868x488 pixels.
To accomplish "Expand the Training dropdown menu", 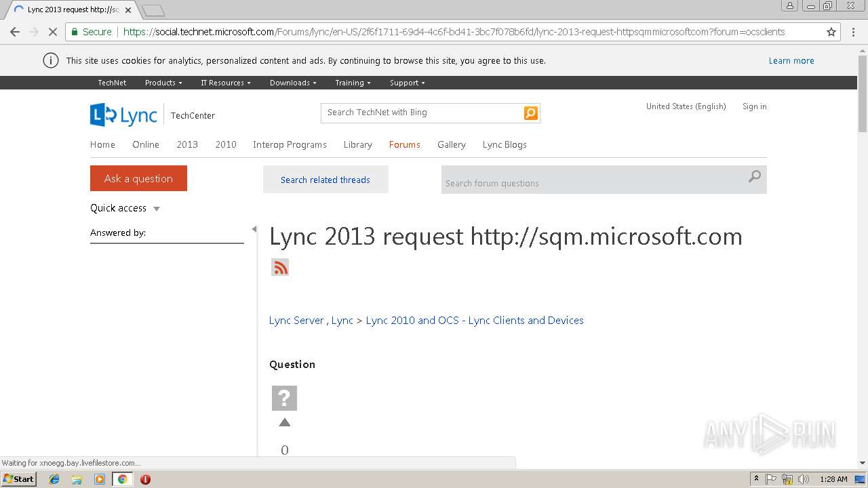I will (353, 83).
